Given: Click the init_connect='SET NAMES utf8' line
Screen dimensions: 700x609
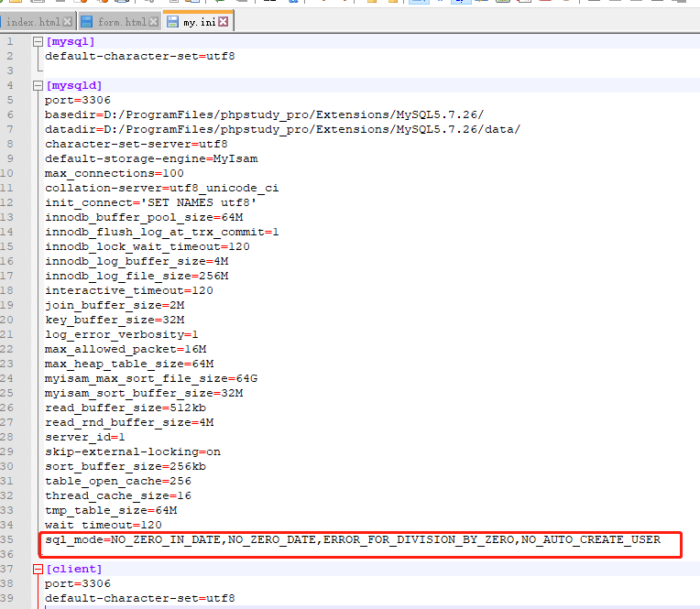Looking at the screenshot, I should click(x=151, y=202).
